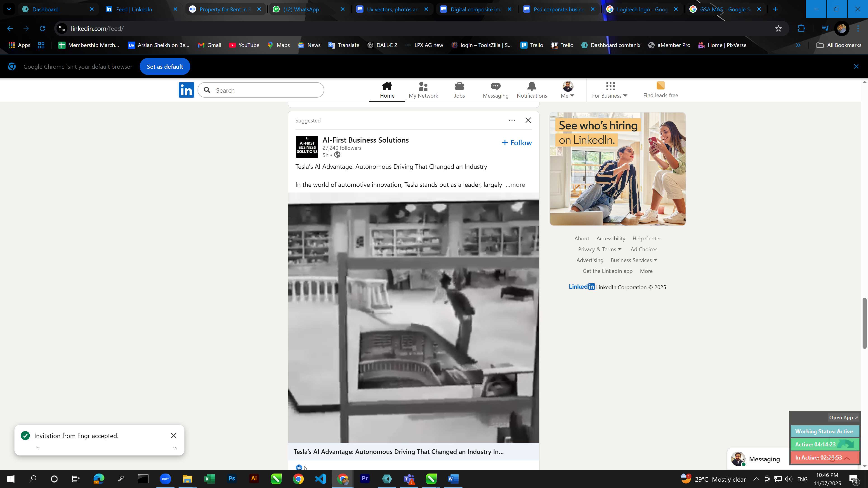Image resolution: width=868 pixels, height=488 pixels.
Task: Open Messaging in LinkedIn navbar
Action: [x=495, y=90]
